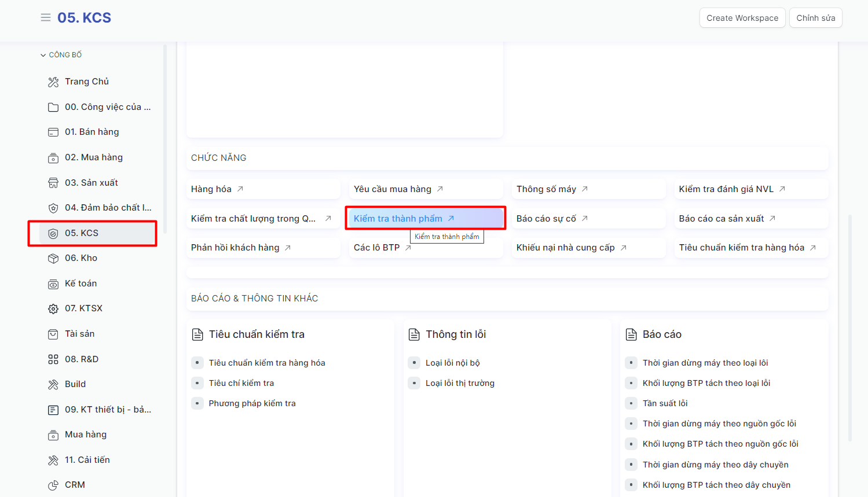Select 05. KCS workspace in sidebar
The height and width of the screenshot is (497, 868).
coord(82,233)
